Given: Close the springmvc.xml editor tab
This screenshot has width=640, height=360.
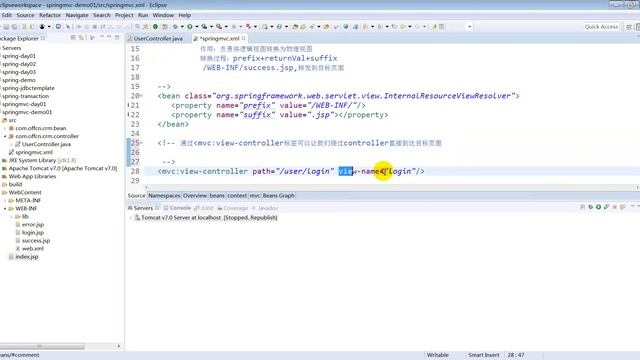Looking at the screenshot, I should (x=244, y=38).
